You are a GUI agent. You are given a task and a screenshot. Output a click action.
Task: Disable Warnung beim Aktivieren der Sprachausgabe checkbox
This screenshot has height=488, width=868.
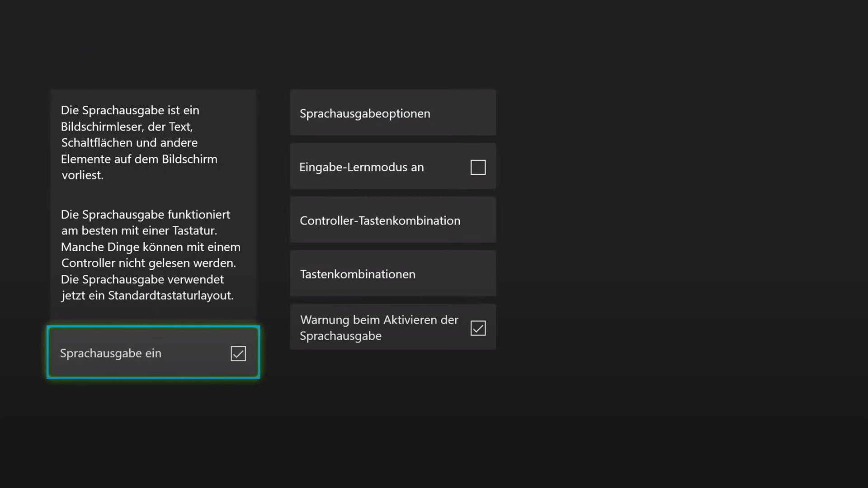(478, 328)
